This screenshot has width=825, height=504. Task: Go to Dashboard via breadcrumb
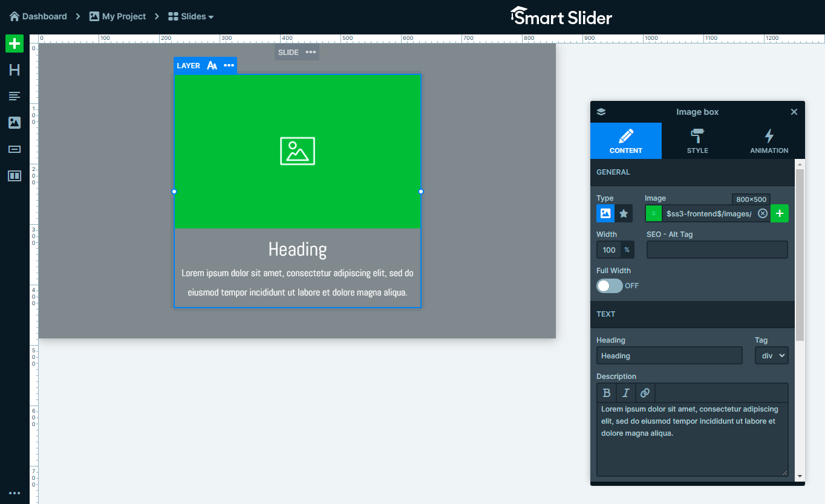(x=38, y=16)
